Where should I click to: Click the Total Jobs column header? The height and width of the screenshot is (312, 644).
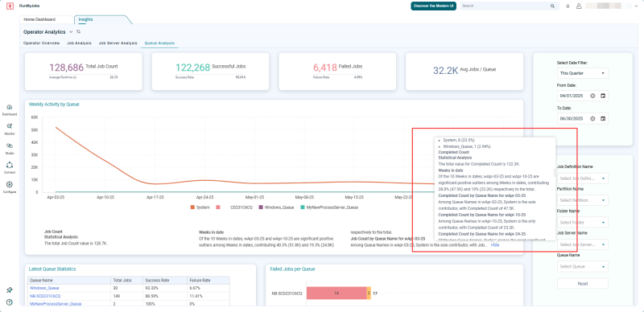tap(127, 281)
